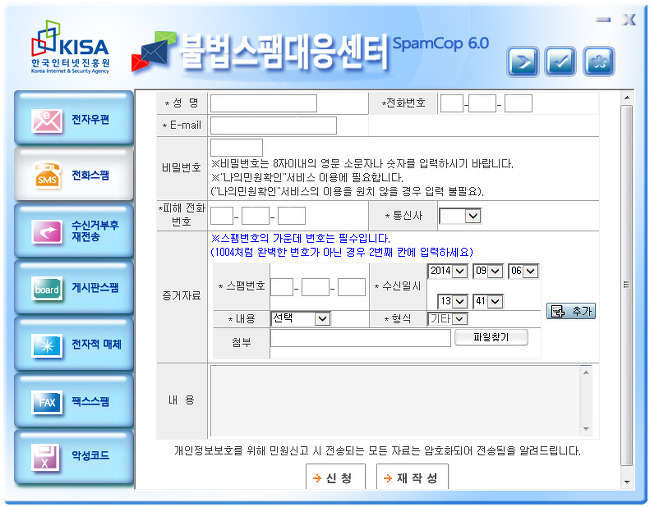The image size is (650, 507).
Task: Click the FAX icon
Action: coord(47,402)
